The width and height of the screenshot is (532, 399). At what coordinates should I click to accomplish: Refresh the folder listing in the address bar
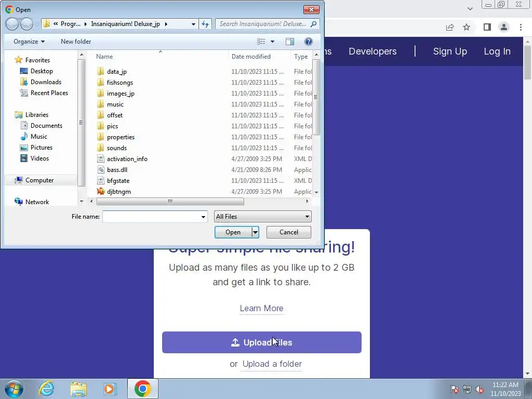click(205, 24)
